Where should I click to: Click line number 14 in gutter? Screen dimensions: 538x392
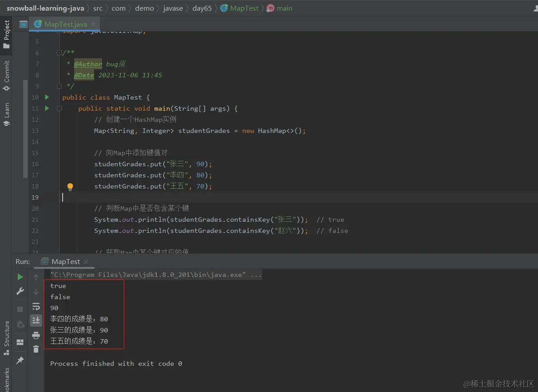35,142
